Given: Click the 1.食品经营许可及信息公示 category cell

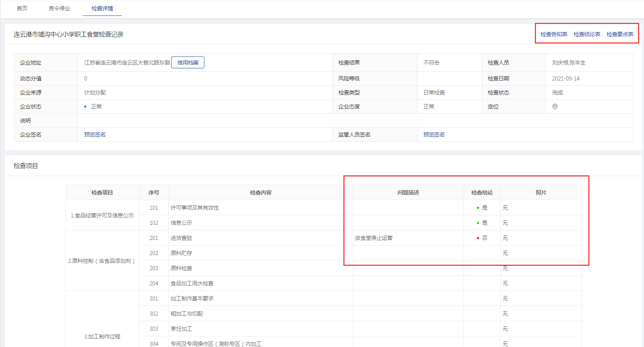Looking at the screenshot, I should [102, 216].
